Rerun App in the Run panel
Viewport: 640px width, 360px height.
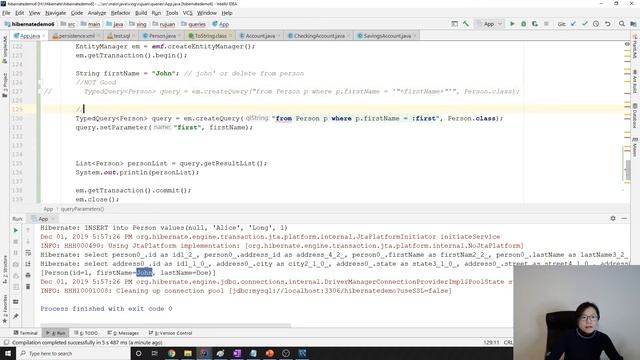pos(16,231)
